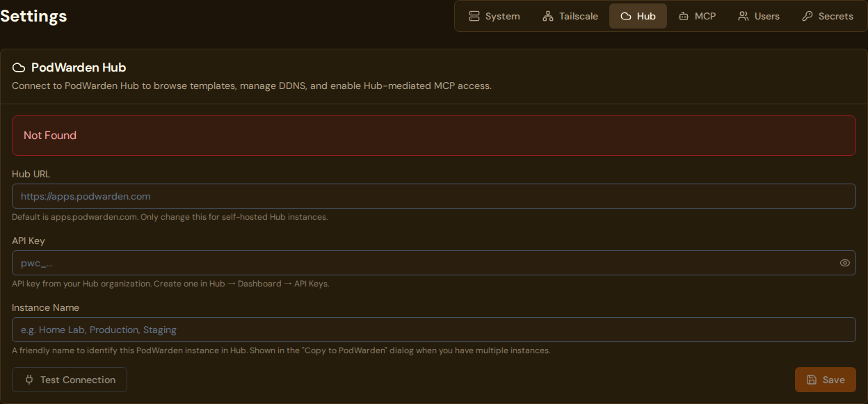Click the cloud icon beside the PodWarden Hub heading
This screenshot has width=868, height=404.
19,67
